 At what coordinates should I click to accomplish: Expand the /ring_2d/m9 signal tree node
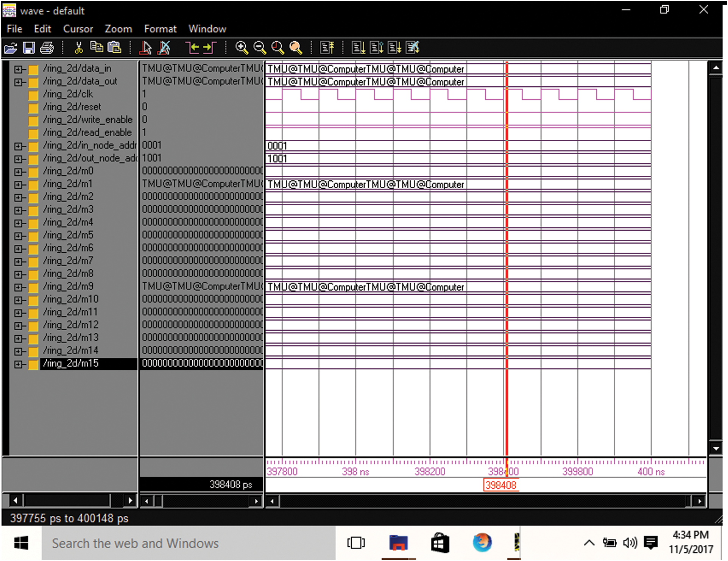pos(18,288)
